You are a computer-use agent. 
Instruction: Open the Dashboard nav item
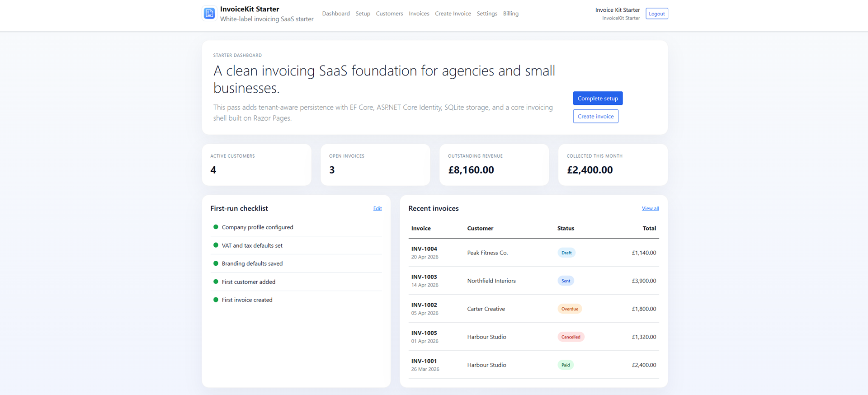click(x=336, y=14)
